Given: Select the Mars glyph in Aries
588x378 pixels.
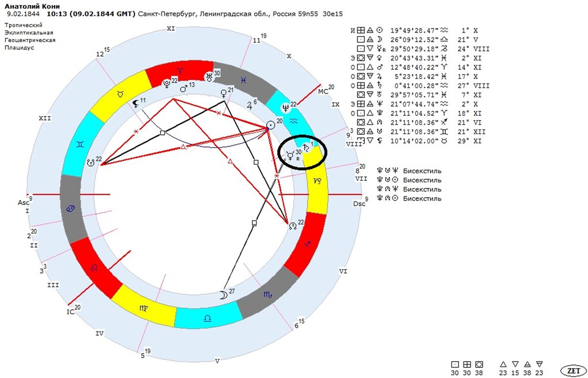Looking at the screenshot, I should tap(183, 89).
